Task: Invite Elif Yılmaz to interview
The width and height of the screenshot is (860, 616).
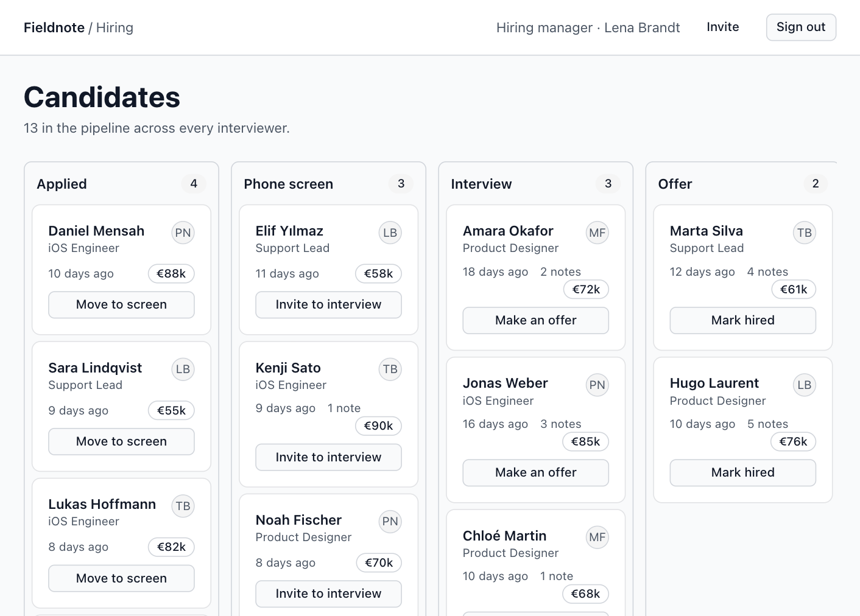Action: [328, 304]
